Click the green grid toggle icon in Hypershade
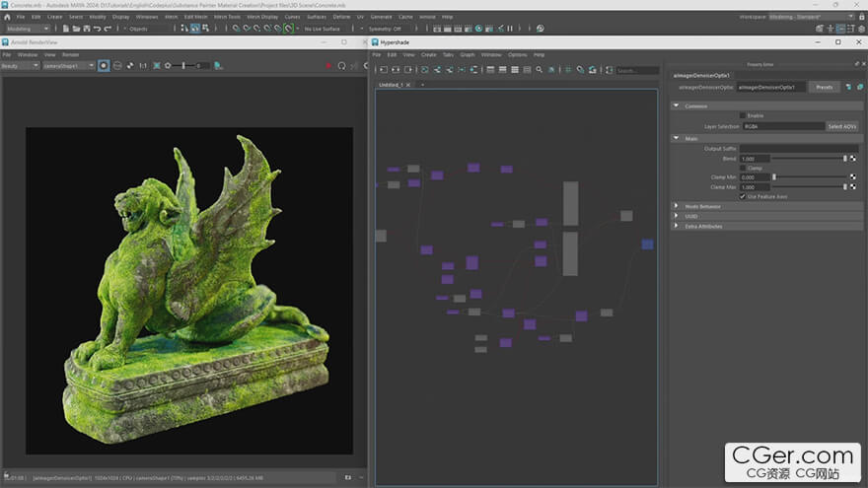Screen dimensions: 868x488 pyautogui.click(x=568, y=70)
